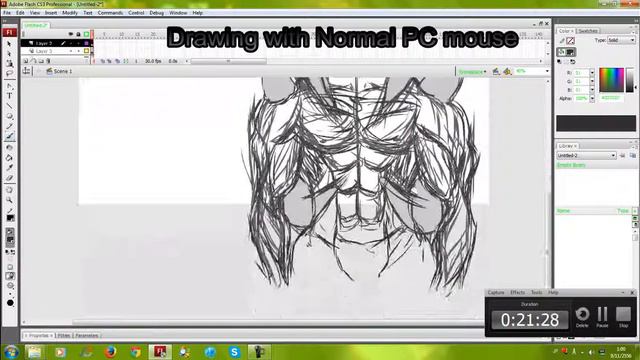Screen dimensions: 640x360
Task: Open the R value slider arrow
Action: click(x=592, y=73)
